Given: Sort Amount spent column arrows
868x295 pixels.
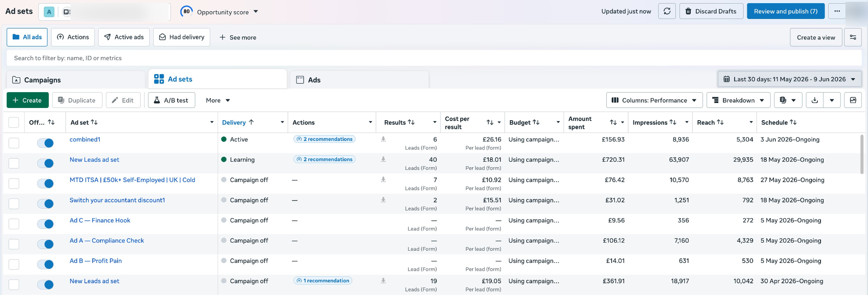Looking at the screenshot, I should 613,122.
